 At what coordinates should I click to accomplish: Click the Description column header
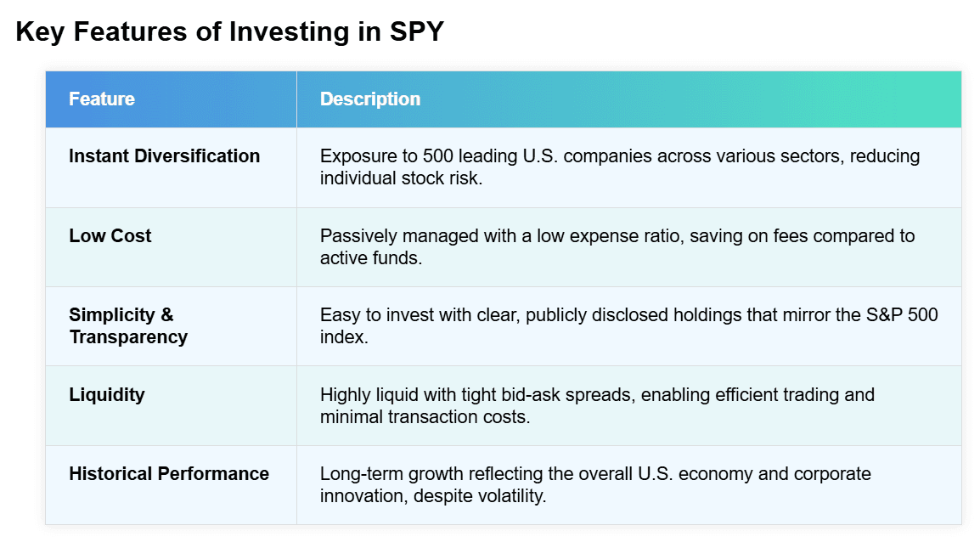coord(369,99)
